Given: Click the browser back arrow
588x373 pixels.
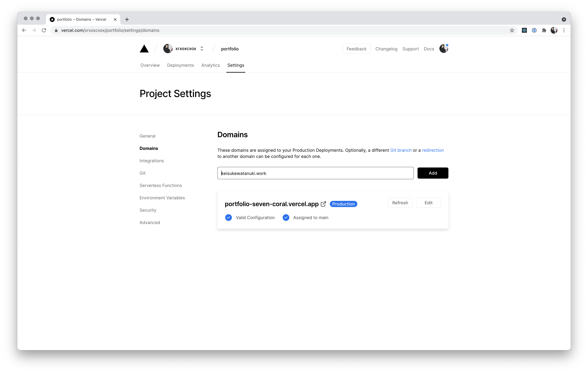Looking at the screenshot, I should [x=24, y=30].
